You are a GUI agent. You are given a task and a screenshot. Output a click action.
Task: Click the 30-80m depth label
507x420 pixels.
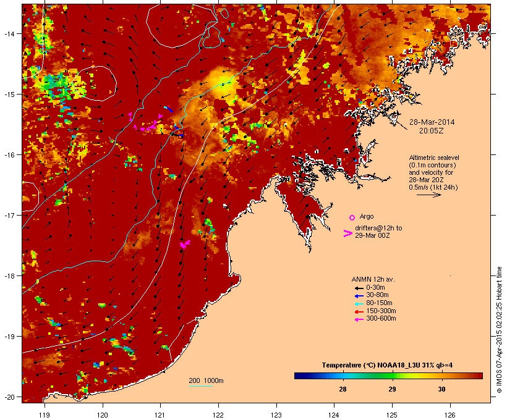point(377,295)
